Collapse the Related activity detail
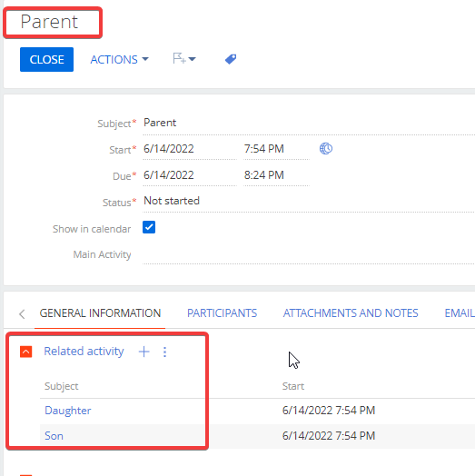This screenshot has height=476, width=475. (x=26, y=352)
